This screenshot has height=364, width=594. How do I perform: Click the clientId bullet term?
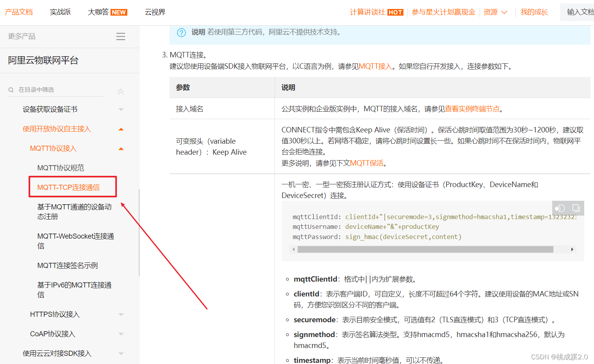click(x=307, y=294)
